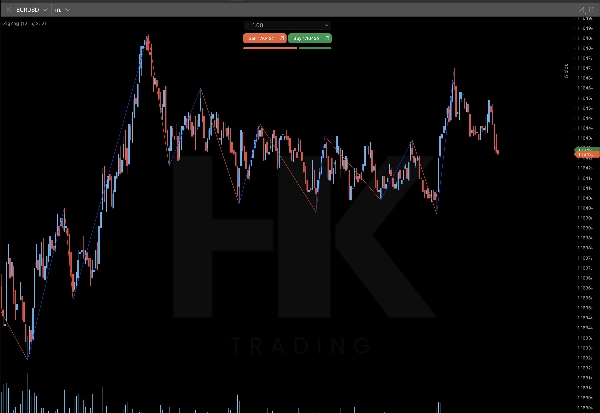The width and height of the screenshot is (600, 413).
Task: Open the timeframe selector dropdown
Action: coord(62,10)
